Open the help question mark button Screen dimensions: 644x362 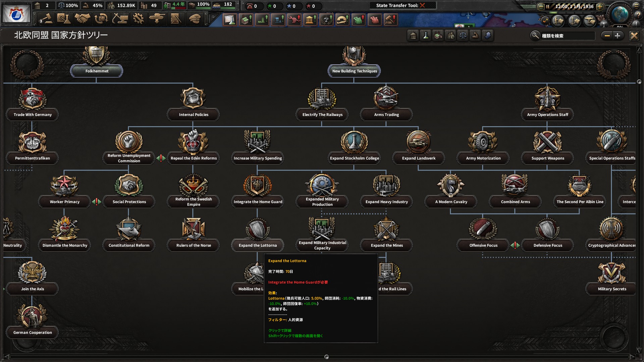[638, 15]
